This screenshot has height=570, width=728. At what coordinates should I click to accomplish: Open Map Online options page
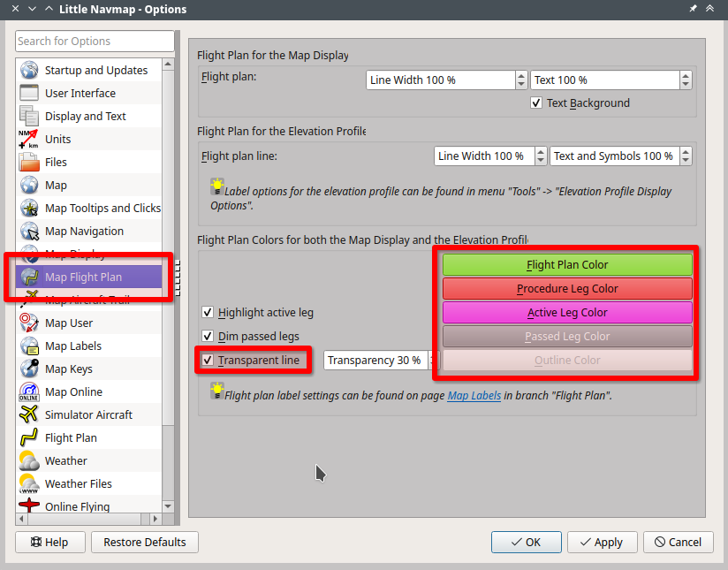[x=88, y=392]
